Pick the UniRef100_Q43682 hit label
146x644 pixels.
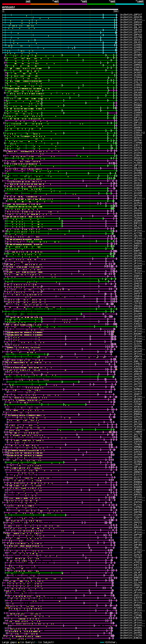click(x=131, y=75)
